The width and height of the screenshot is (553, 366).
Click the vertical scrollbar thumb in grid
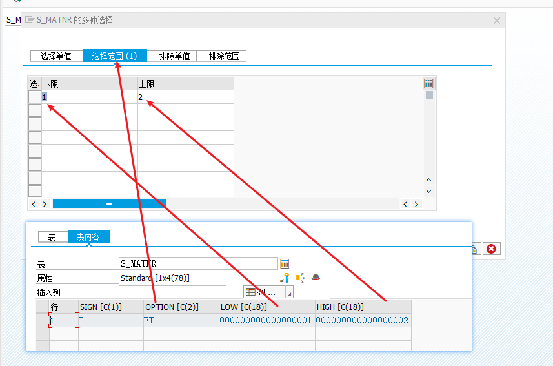pos(429,95)
